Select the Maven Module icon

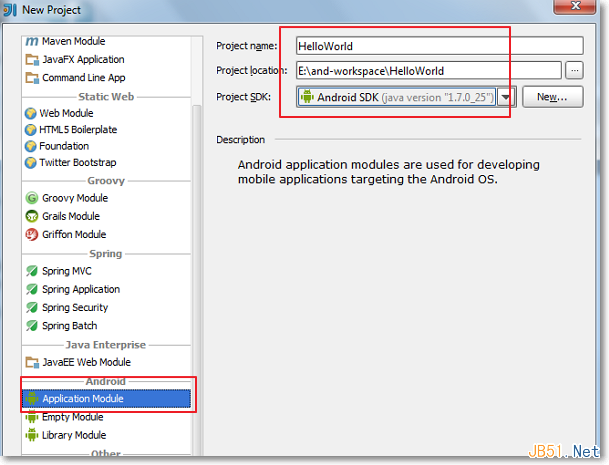coord(32,41)
